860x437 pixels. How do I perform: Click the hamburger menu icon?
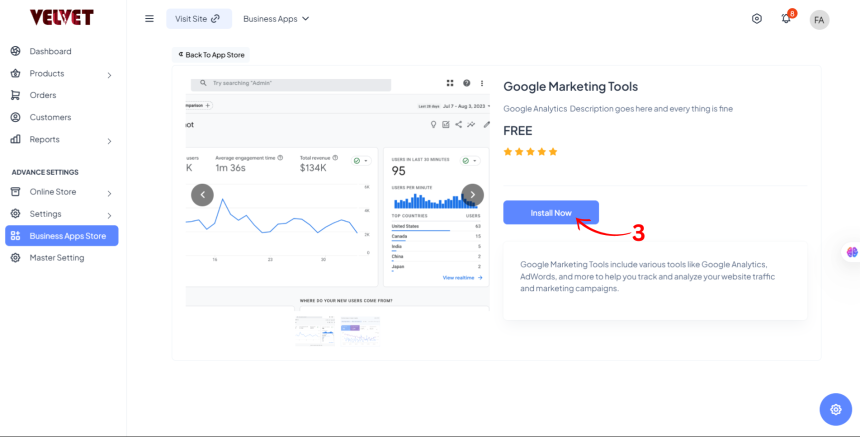[150, 19]
